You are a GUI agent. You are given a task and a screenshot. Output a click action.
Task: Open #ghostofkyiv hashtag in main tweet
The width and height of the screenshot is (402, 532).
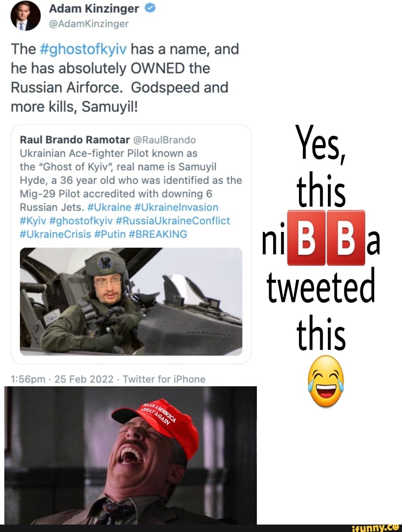pyautogui.click(x=83, y=49)
